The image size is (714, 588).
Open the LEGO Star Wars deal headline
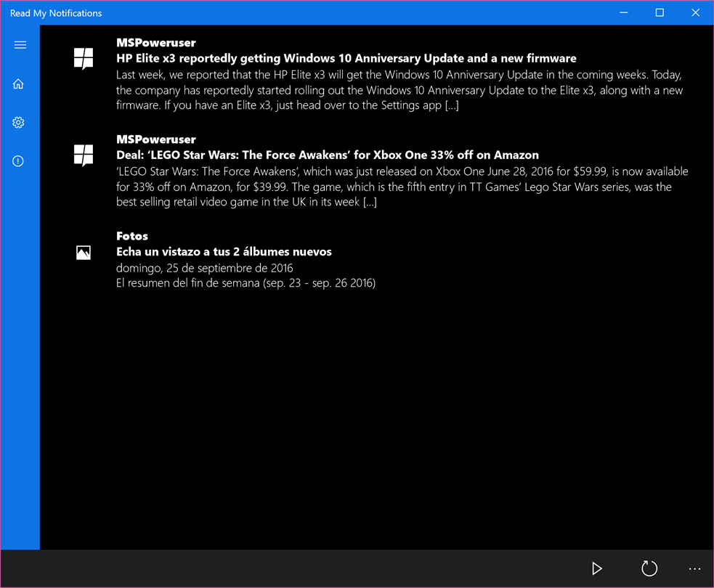pos(328,155)
